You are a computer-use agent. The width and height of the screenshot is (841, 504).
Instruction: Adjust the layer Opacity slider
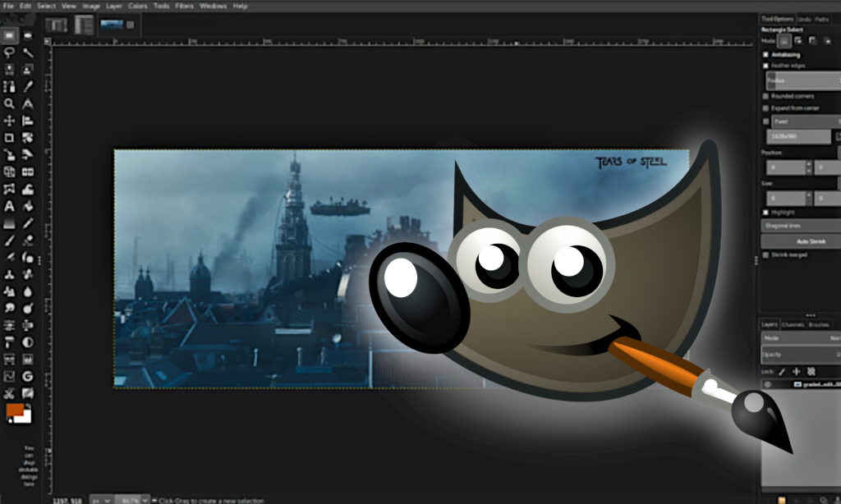801,355
